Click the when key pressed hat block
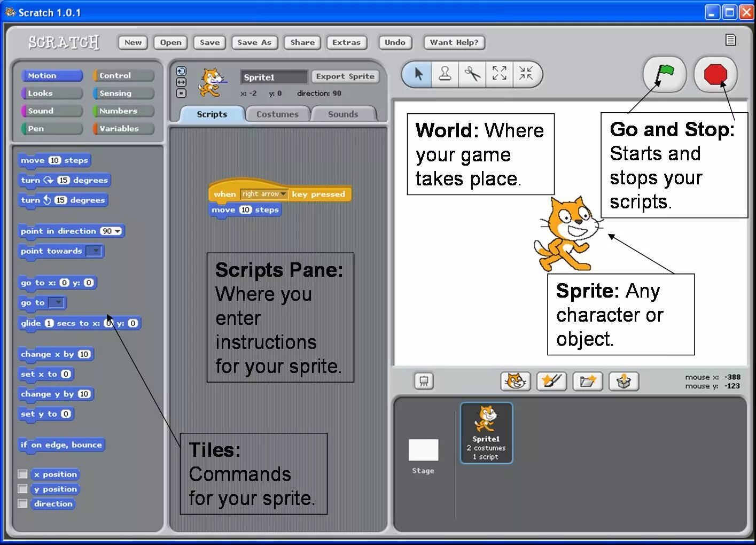The height and width of the screenshot is (545, 756). click(280, 191)
